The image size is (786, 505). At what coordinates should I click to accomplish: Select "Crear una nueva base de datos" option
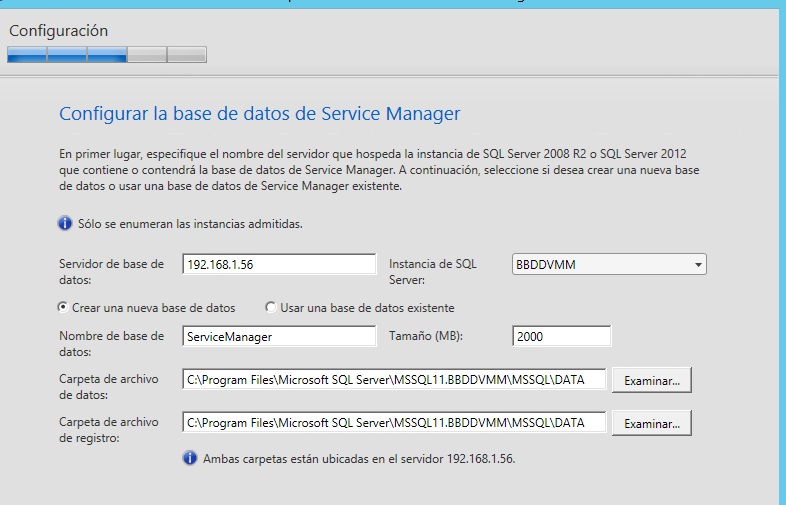[x=65, y=307]
